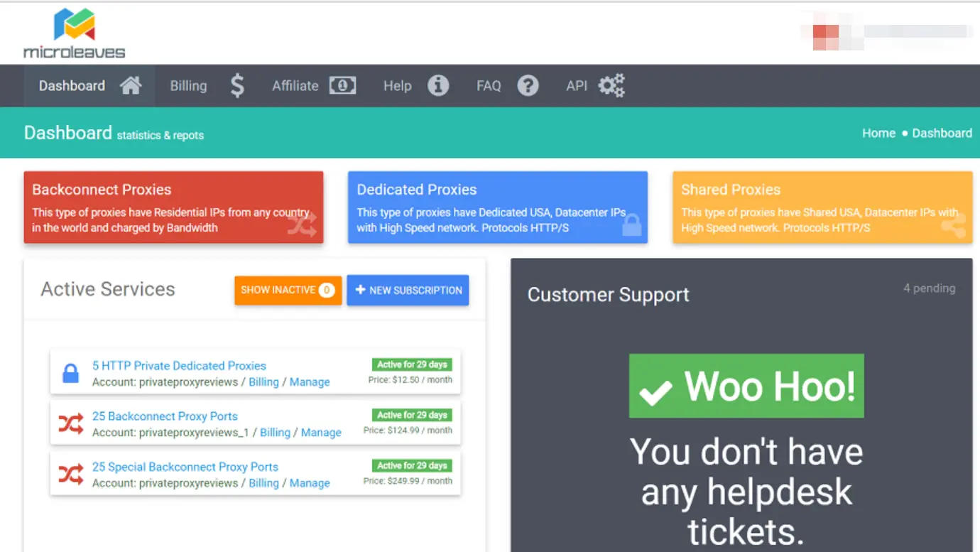The image size is (980, 552).
Task: Click the shuffle icon of 25 Backconnect Proxy Ports
Action: click(x=70, y=424)
